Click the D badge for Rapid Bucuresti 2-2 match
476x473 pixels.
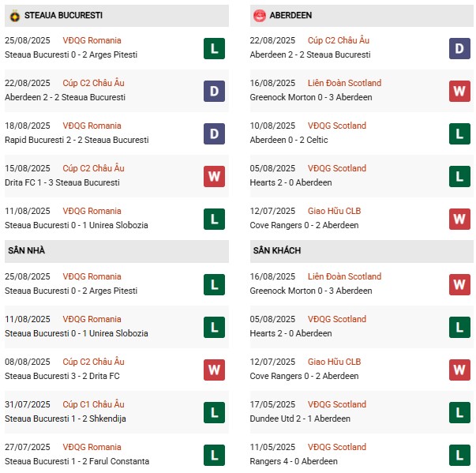[215, 134]
